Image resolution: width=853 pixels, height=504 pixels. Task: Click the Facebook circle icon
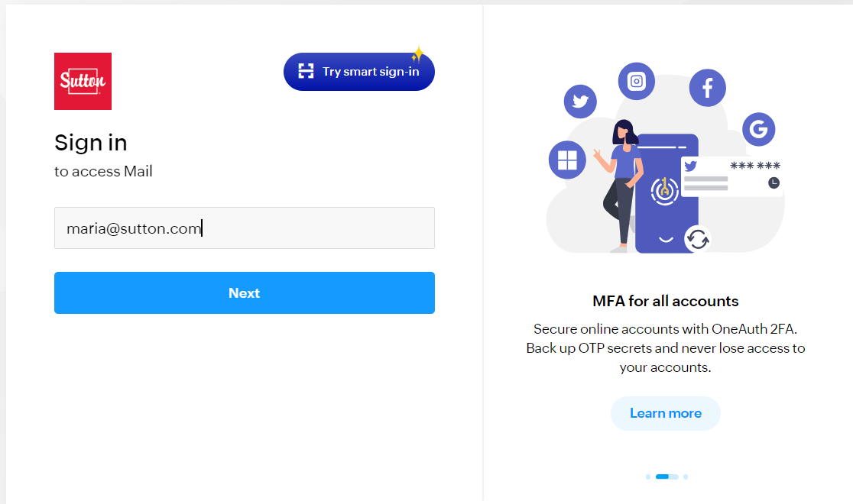pos(707,88)
